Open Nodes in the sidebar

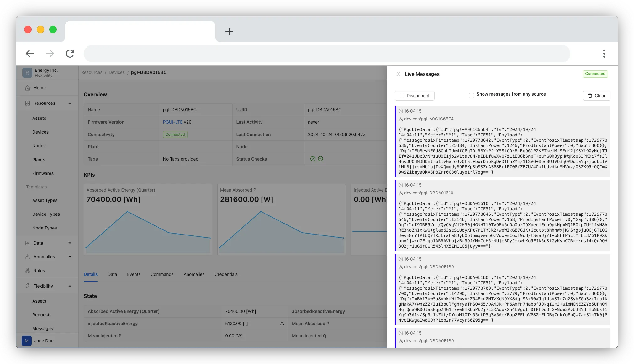(39, 146)
